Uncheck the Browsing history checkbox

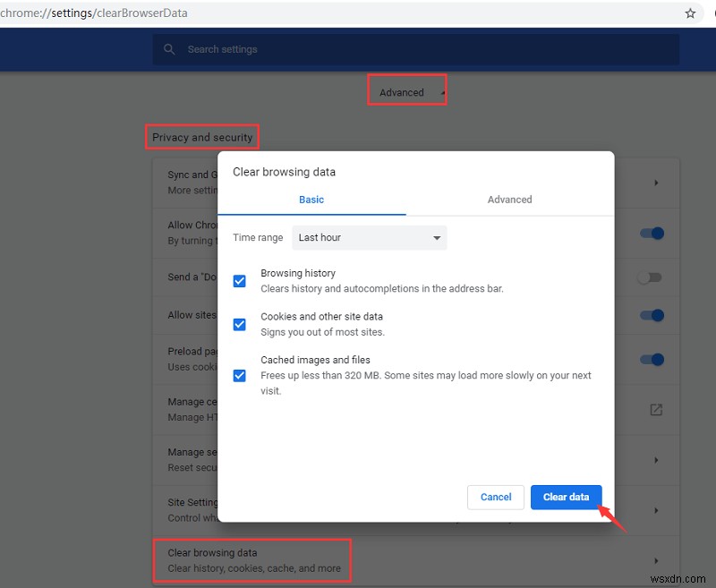coord(239,281)
